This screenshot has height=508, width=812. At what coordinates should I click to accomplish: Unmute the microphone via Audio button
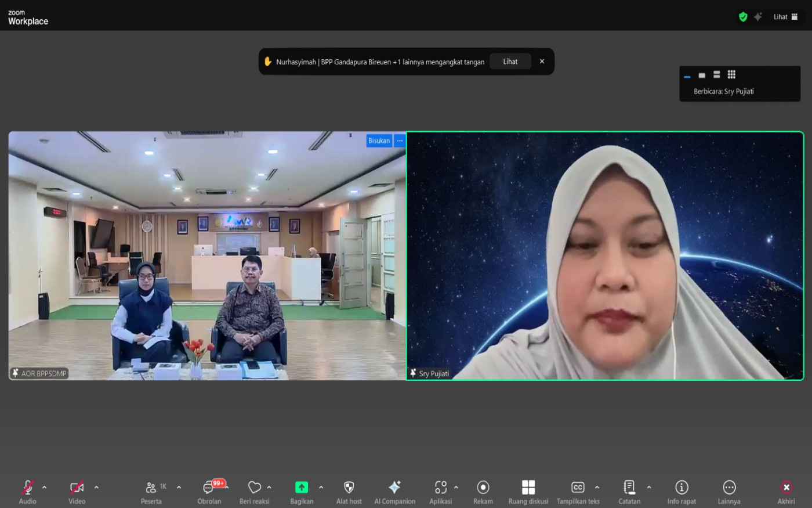click(x=27, y=491)
